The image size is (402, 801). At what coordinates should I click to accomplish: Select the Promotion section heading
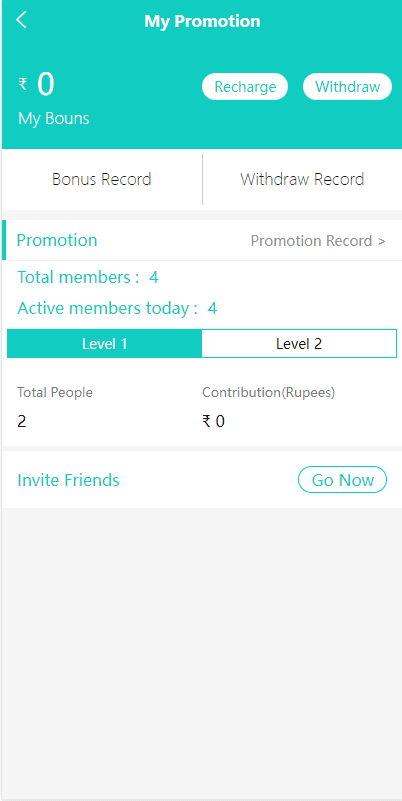click(x=57, y=240)
